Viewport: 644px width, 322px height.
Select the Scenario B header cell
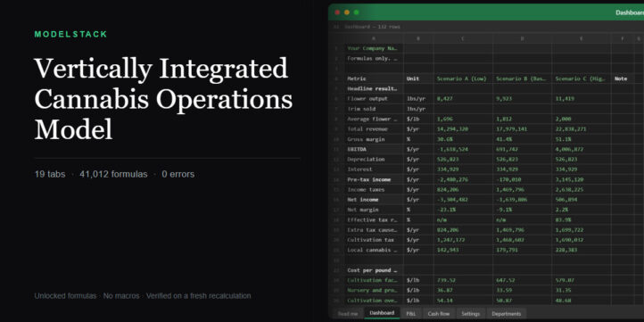[x=522, y=78]
